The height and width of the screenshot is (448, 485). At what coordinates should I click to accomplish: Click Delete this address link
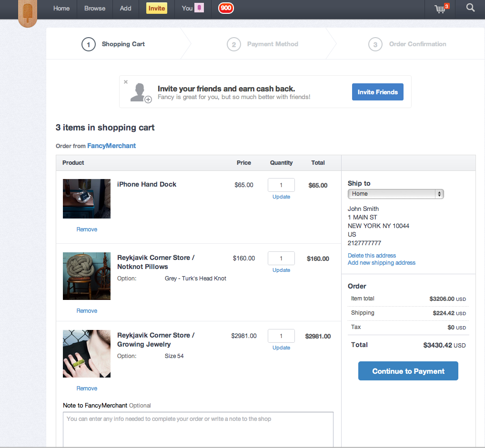pos(372,255)
